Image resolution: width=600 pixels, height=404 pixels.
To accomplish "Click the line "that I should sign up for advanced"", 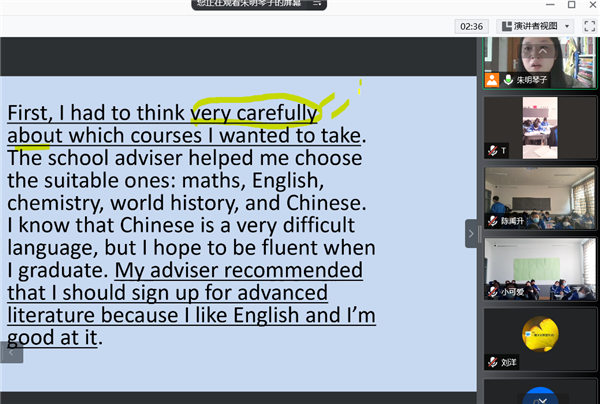I will coord(168,293).
